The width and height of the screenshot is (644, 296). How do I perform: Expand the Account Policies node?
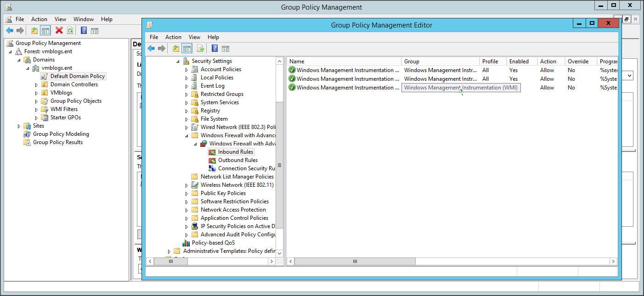pos(186,70)
